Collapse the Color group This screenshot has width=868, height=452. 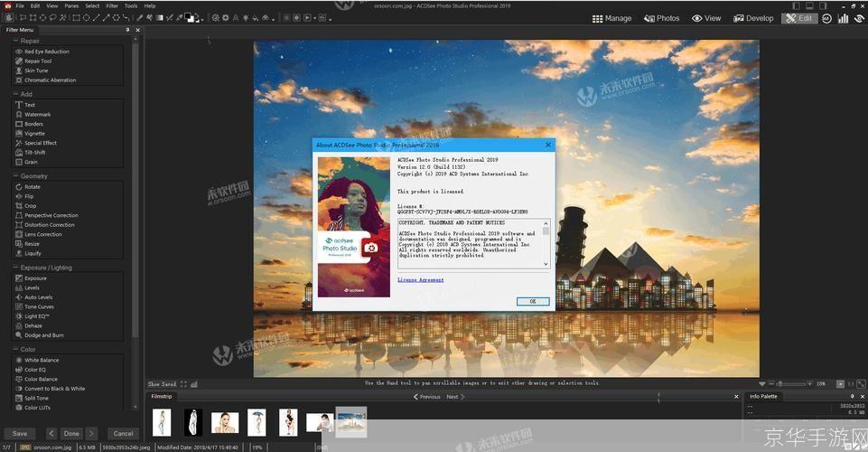(15, 350)
